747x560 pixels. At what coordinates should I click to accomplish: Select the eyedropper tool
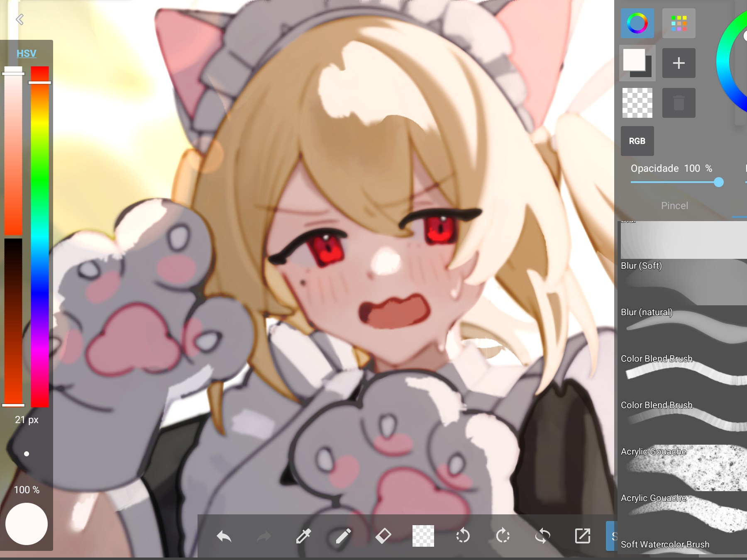(303, 536)
